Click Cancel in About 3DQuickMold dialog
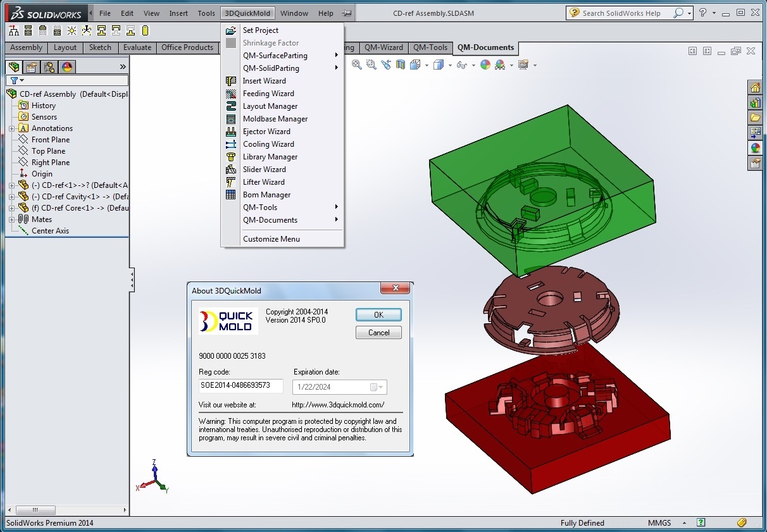This screenshot has width=767, height=532. 378,333
